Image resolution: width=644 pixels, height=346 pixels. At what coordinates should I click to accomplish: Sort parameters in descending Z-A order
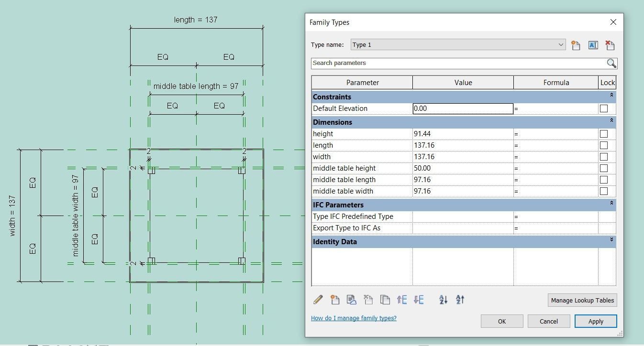click(460, 300)
